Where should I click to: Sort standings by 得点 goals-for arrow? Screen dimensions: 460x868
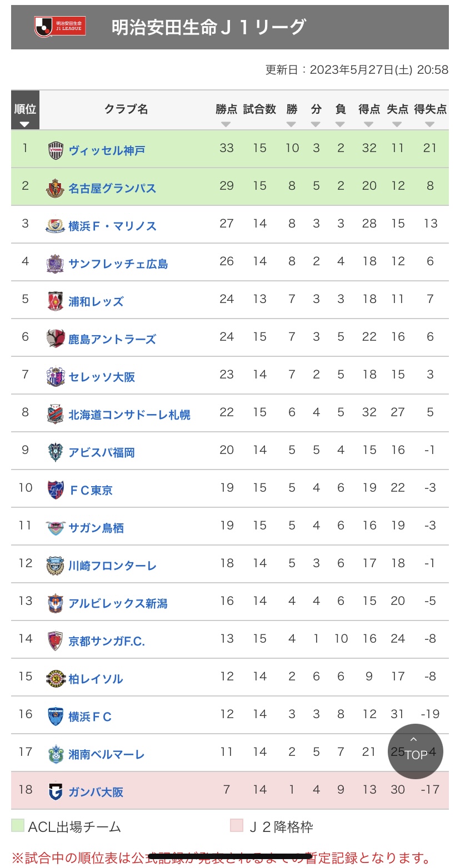(x=369, y=124)
